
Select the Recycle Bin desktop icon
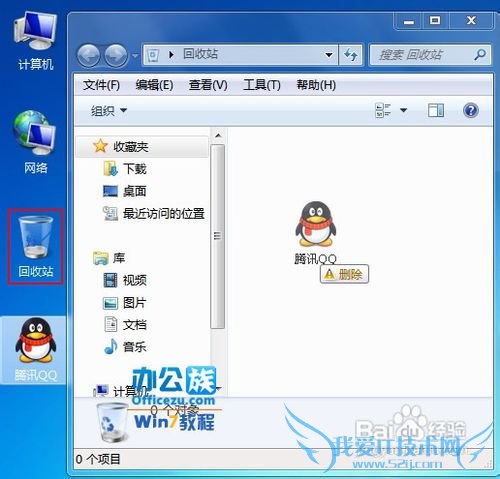[35, 247]
